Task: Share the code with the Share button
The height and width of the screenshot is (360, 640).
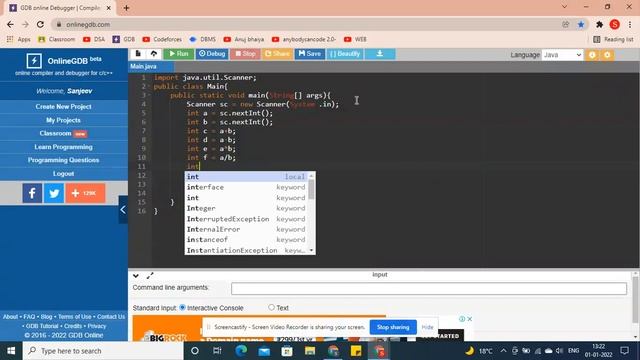Action: click(277, 54)
